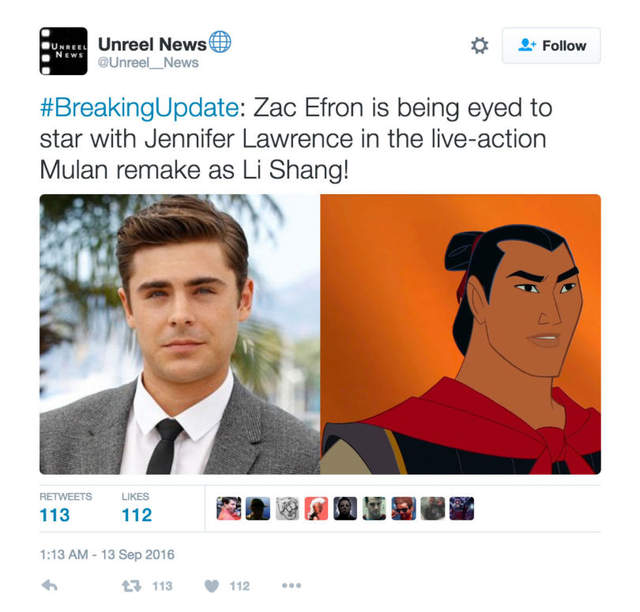Open the Zac Efron photo
Viewport: 640px width, 612px height.
pos(180,334)
